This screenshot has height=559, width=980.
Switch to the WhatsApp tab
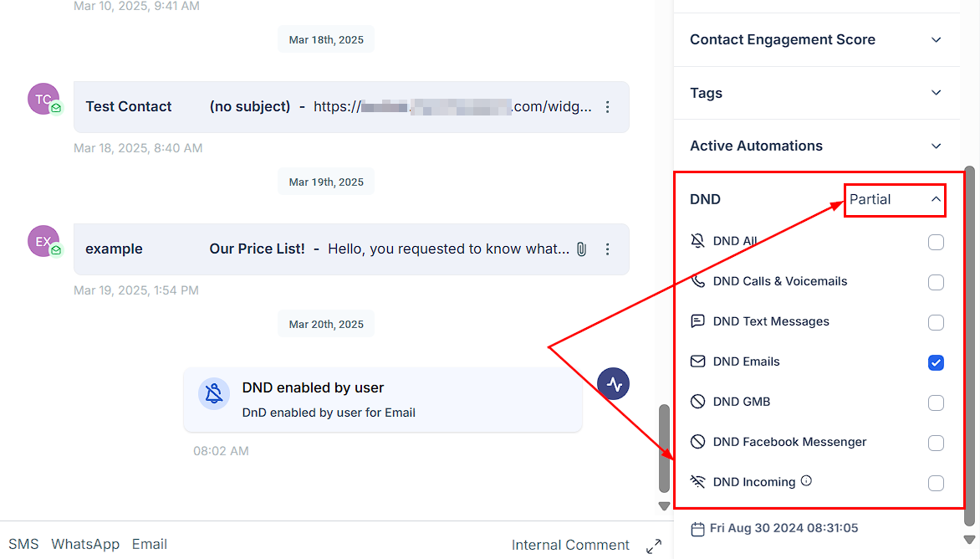coord(85,544)
